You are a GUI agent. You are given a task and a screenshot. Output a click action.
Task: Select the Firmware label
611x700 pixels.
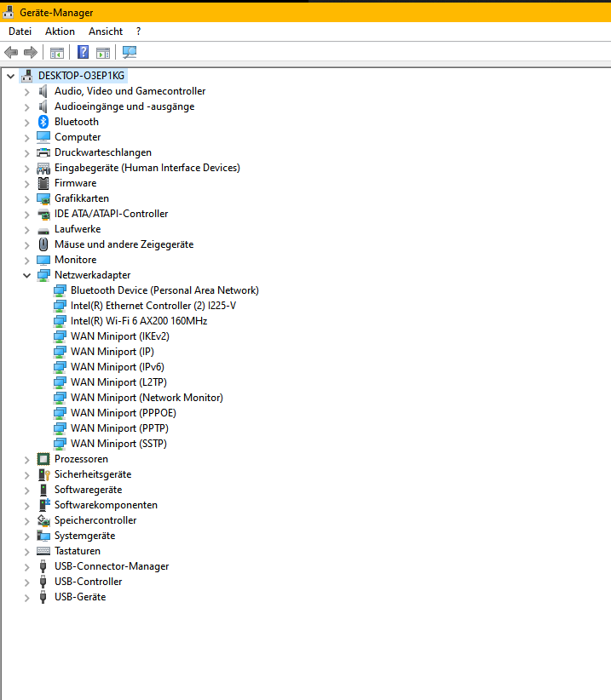[x=76, y=183]
